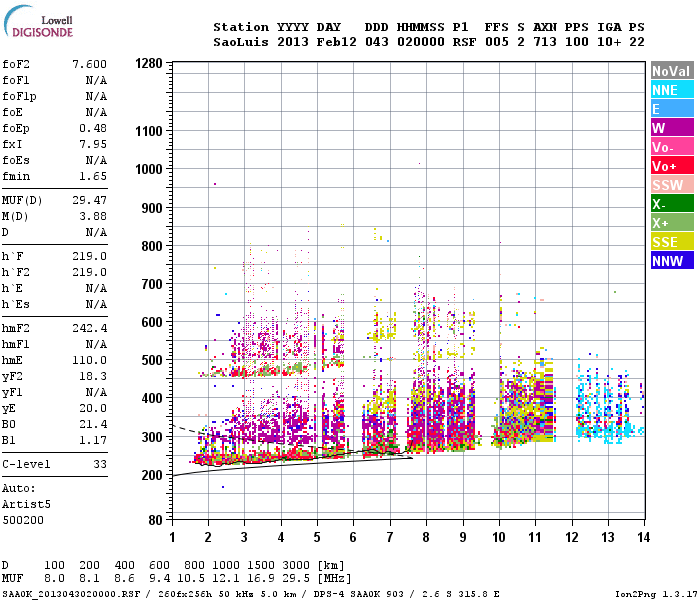The width and height of the screenshot is (700, 600).
Task: Click the MUF 8.0 table value
Action: click(x=54, y=579)
